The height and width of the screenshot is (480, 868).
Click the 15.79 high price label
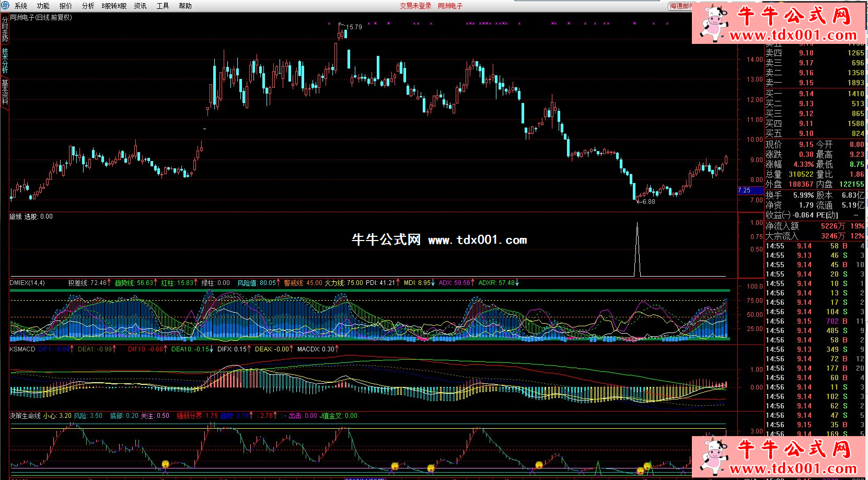point(354,27)
